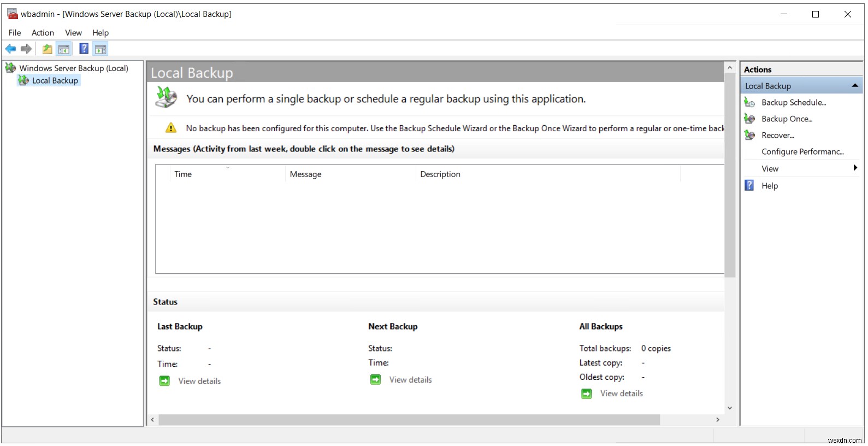Viewport: 868px width, 446px height.
Task: Minimize the wbadmin window
Action: (x=784, y=14)
